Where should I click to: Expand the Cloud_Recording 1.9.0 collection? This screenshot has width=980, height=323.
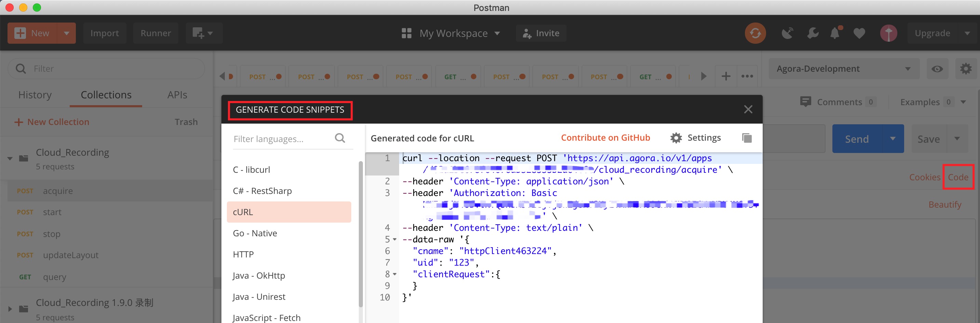[10, 309]
